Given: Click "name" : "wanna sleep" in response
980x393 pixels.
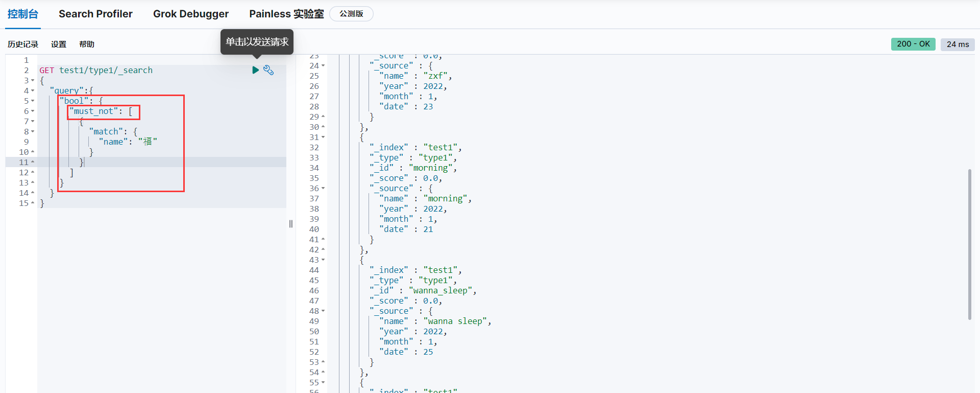Looking at the screenshot, I should [x=435, y=321].
